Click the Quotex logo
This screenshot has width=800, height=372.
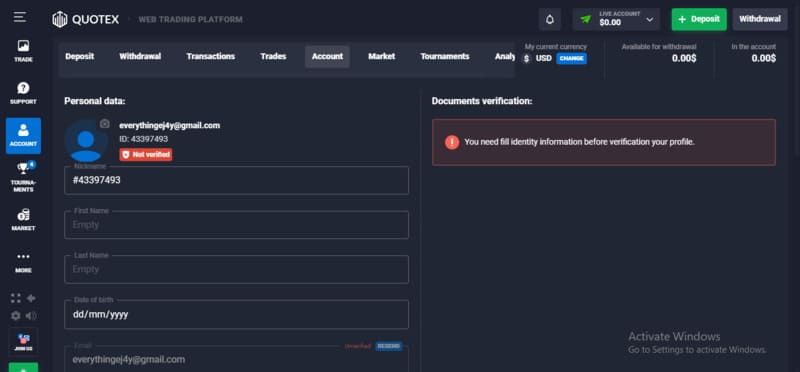tap(86, 19)
